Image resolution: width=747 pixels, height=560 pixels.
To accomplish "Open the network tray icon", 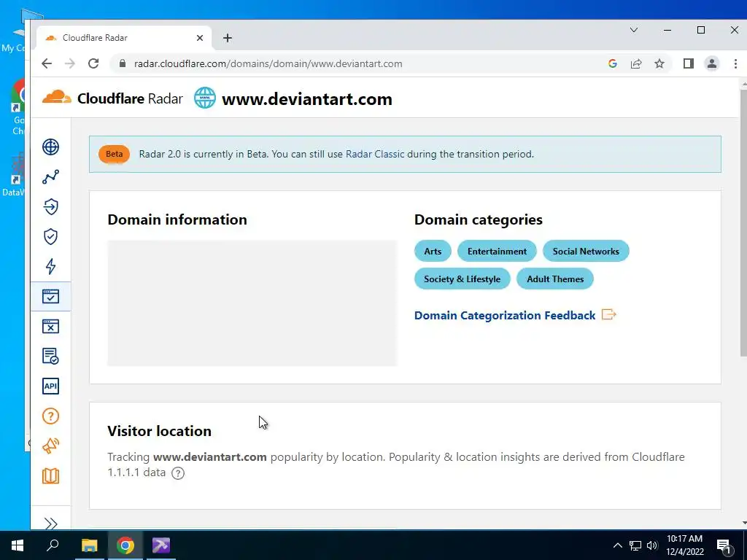I will pyautogui.click(x=635, y=545).
